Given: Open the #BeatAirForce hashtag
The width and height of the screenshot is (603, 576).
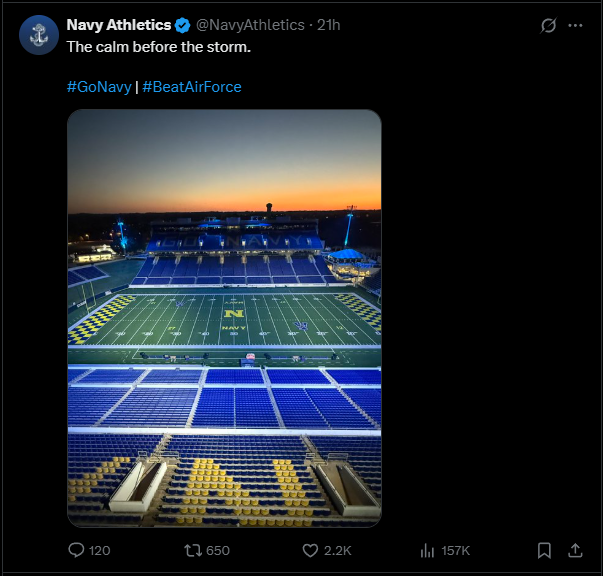Looking at the screenshot, I should click(x=192, y=87).
